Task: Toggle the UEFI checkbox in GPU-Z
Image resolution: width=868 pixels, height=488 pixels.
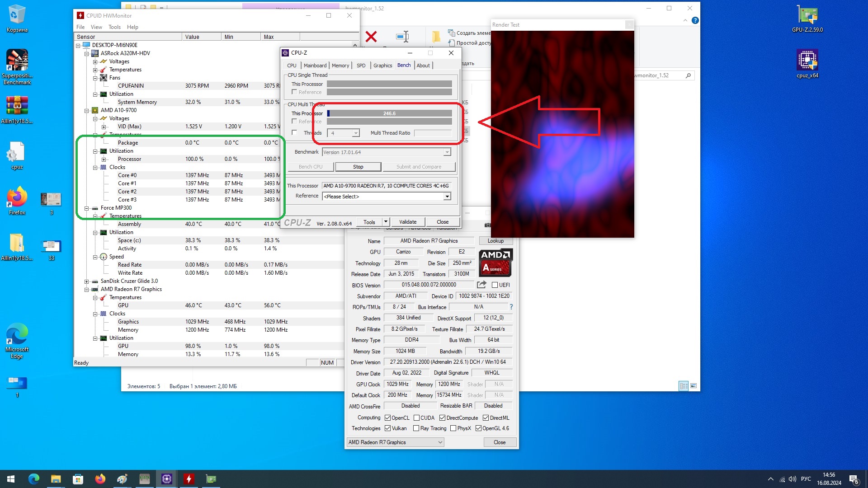Action: (495, 285)
